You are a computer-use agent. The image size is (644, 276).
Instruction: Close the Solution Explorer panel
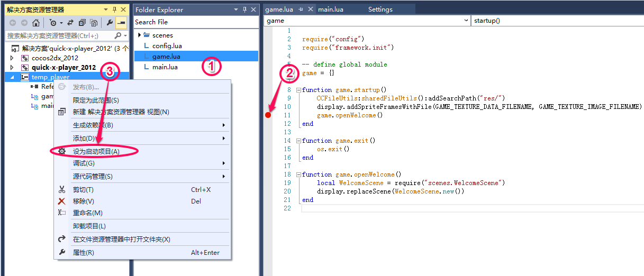coord(123,10)
